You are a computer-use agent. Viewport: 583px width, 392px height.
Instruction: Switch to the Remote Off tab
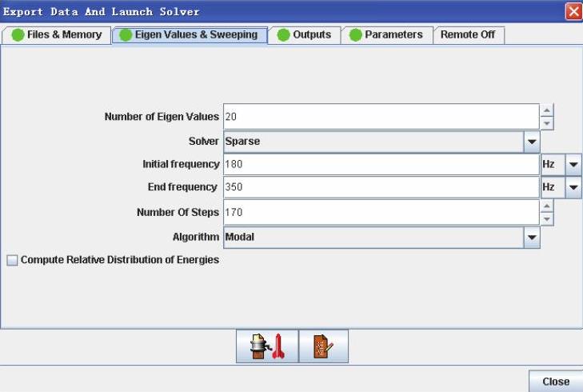[468, 35]
